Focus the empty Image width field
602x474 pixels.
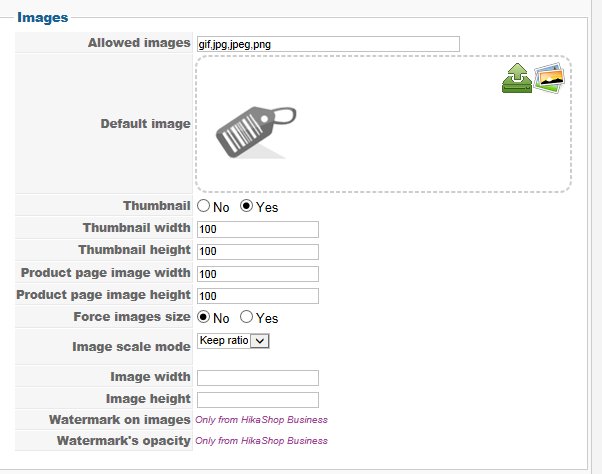tap(258, 378)
